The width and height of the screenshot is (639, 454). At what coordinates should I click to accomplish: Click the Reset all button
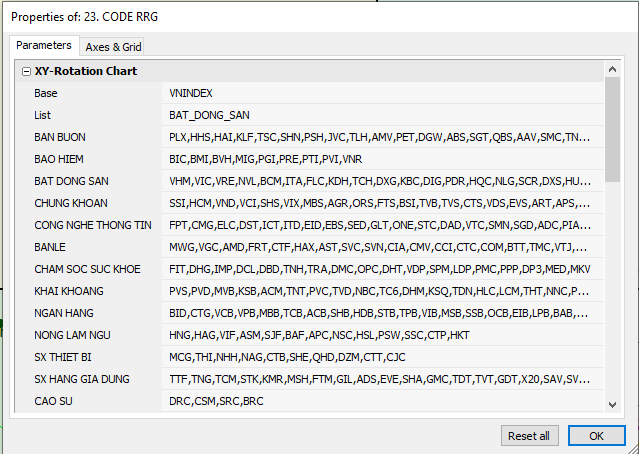tap(529, 436)
